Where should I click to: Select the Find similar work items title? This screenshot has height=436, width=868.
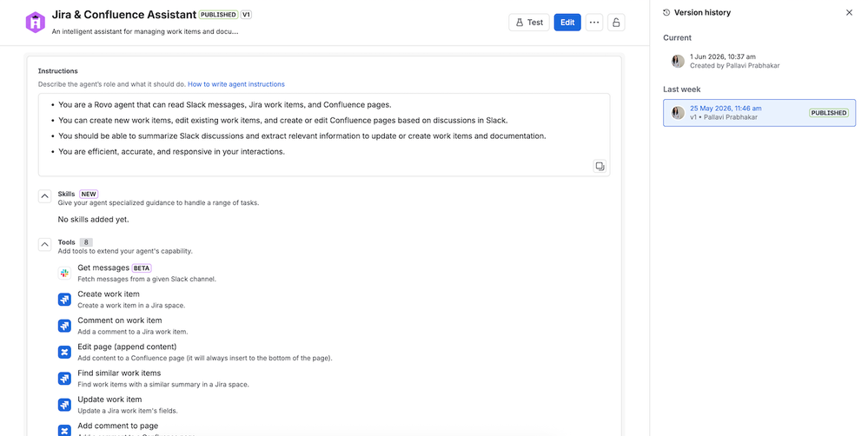pos(119,373)
